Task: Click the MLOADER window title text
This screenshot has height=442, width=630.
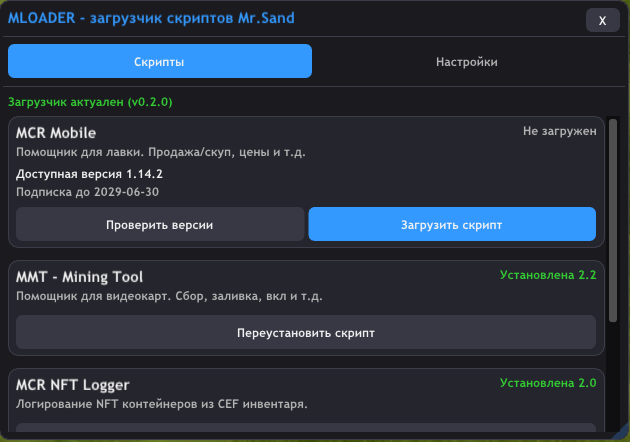Action: click(x=151, y=18)
